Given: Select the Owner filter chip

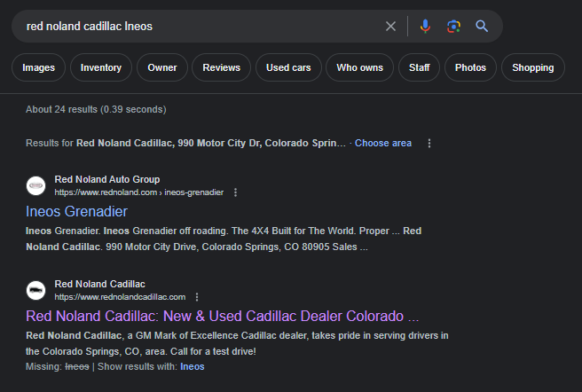Looking at the screenshot, I should [162, 67].
